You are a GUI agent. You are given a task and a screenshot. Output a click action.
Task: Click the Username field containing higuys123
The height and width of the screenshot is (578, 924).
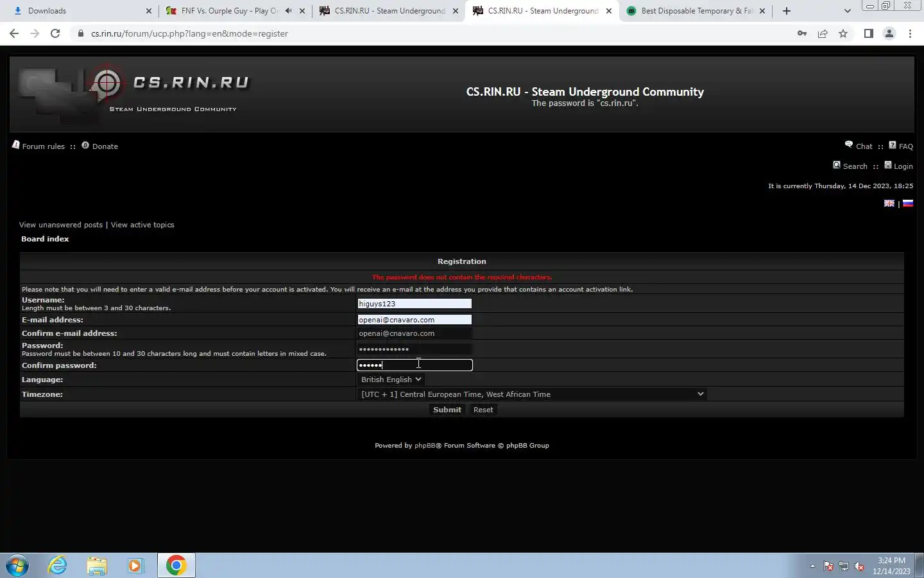(415, 304)
